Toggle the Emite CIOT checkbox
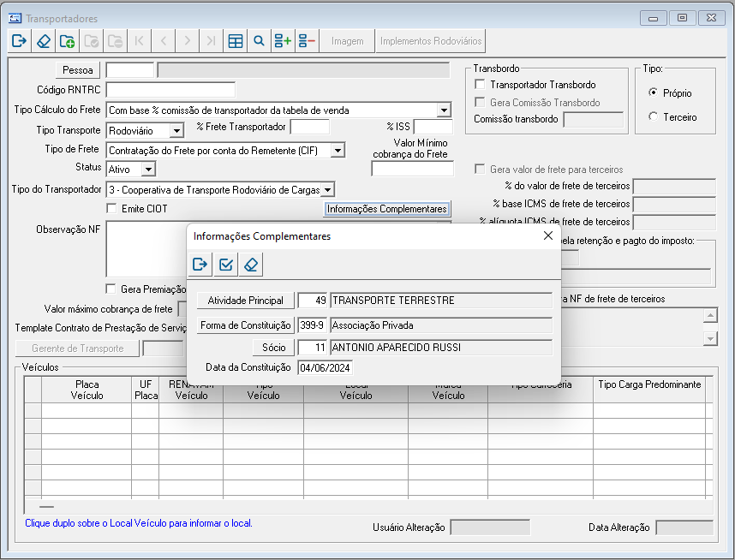Screen dimensions: 735x560 (111, 209)
